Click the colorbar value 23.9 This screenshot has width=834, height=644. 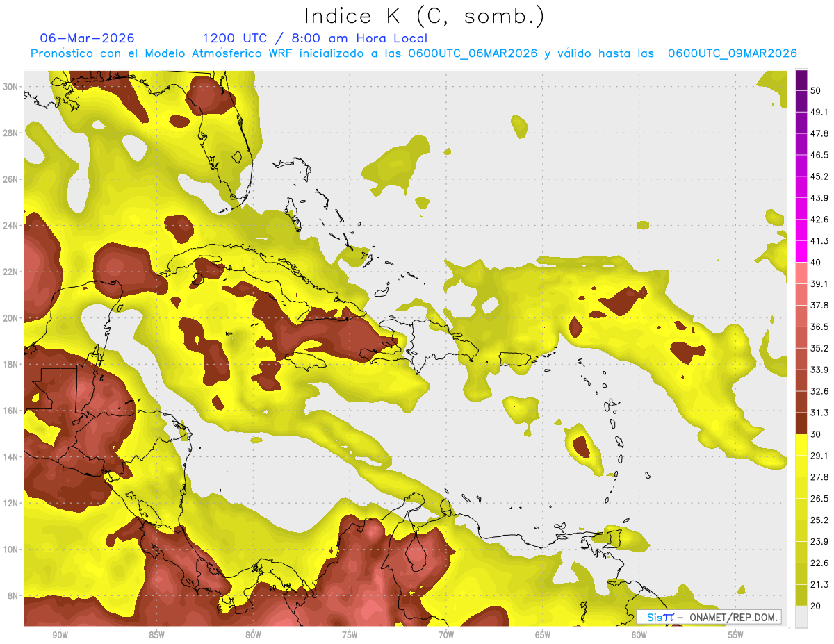point(819,542)
